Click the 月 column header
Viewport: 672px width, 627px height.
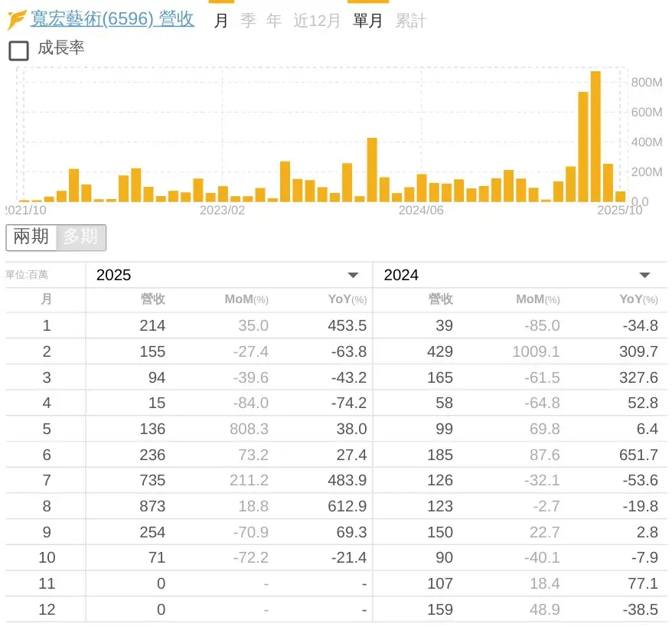[x=46, y=299]
